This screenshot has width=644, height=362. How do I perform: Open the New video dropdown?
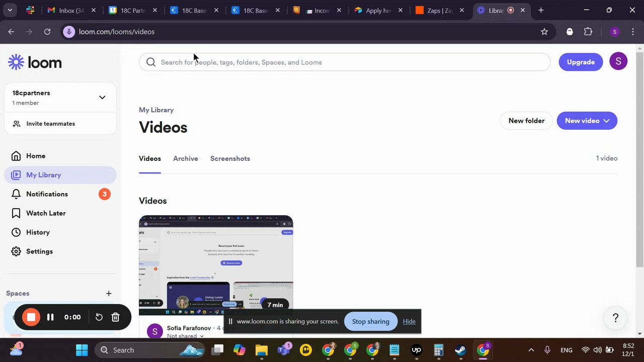587,121
